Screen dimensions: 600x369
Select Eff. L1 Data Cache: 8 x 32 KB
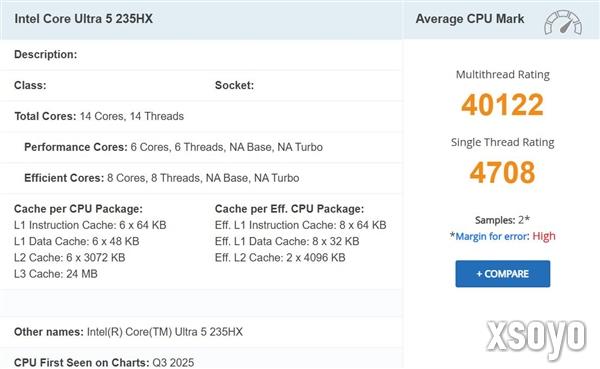287,241
